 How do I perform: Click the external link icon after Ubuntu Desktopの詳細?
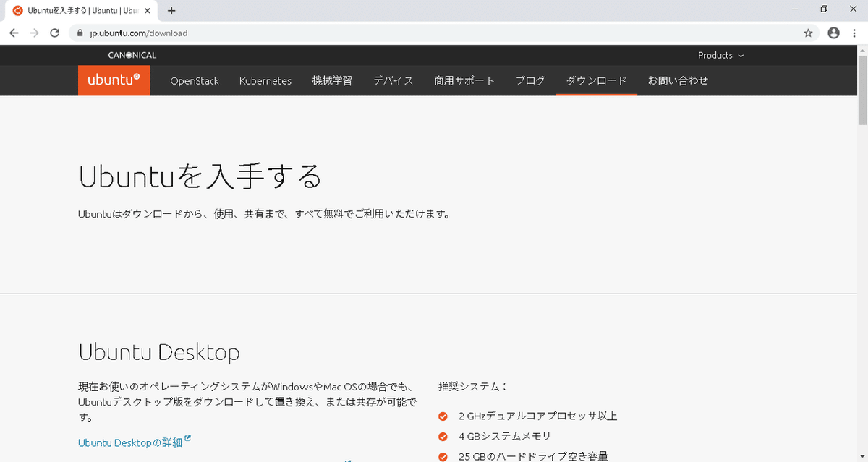coord(188,438)
